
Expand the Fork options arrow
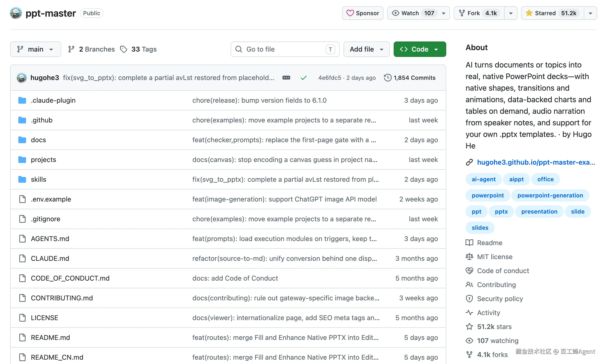click(x=511, y=13)
